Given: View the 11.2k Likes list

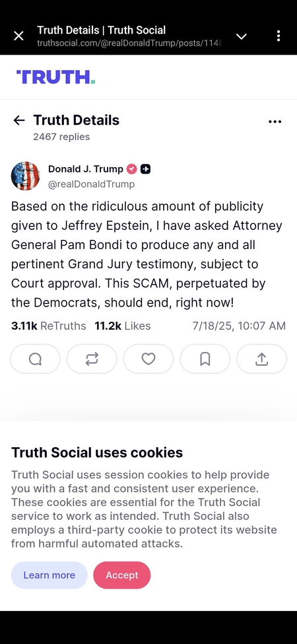Looking at the screenshot, I should [x=123, y=326].
